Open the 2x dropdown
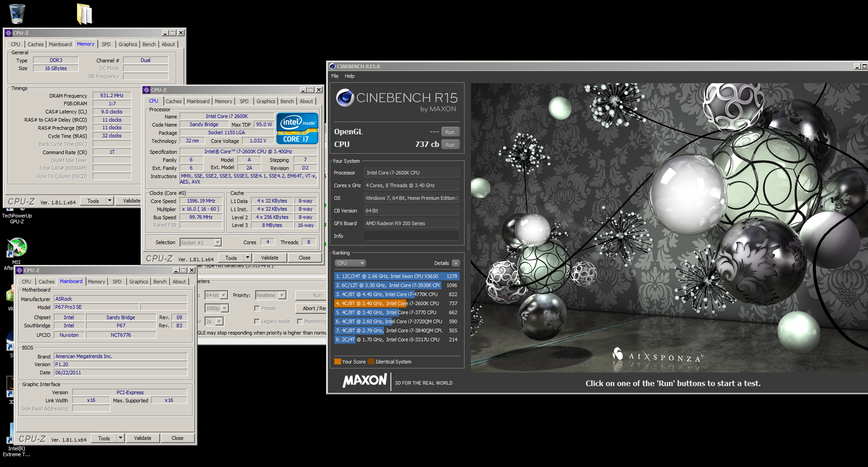Viewport: 868px width, 467px height. 214,321
